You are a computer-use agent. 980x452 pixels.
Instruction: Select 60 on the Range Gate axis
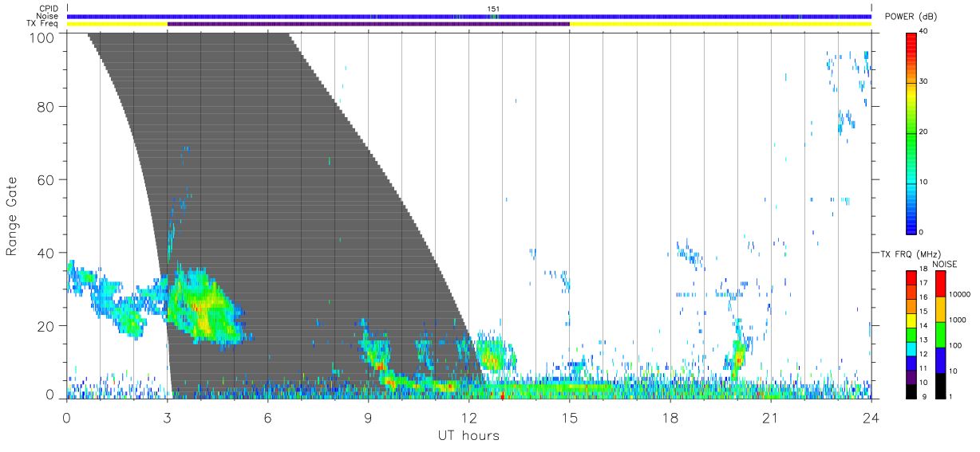pos(46,179)
